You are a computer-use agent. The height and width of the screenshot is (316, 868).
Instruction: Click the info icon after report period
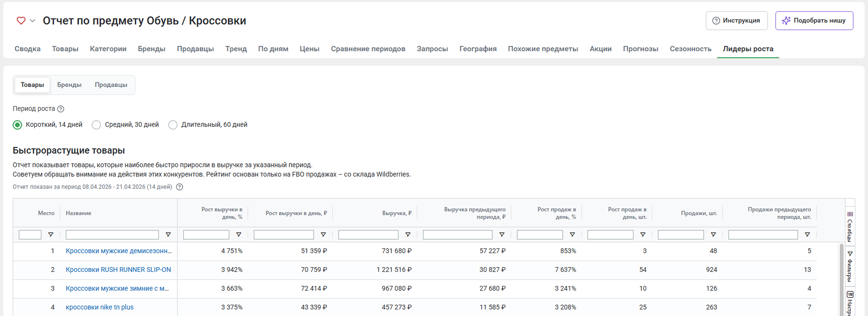(x=180, y=187)
